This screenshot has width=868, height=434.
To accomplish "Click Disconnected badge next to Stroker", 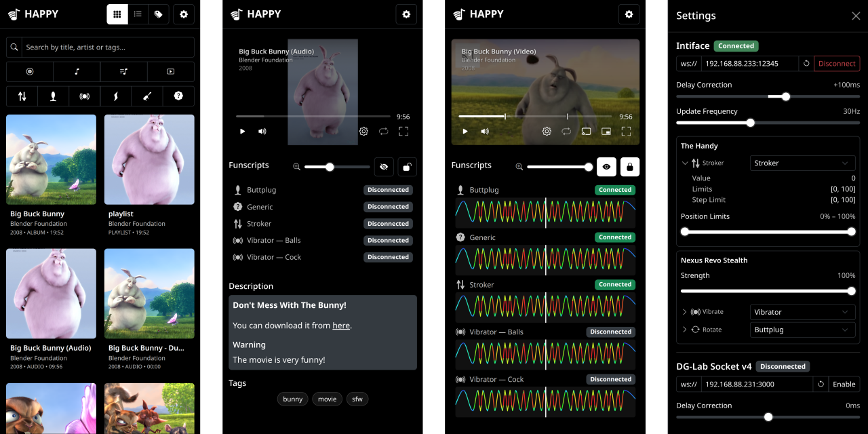I will (388, 224).
